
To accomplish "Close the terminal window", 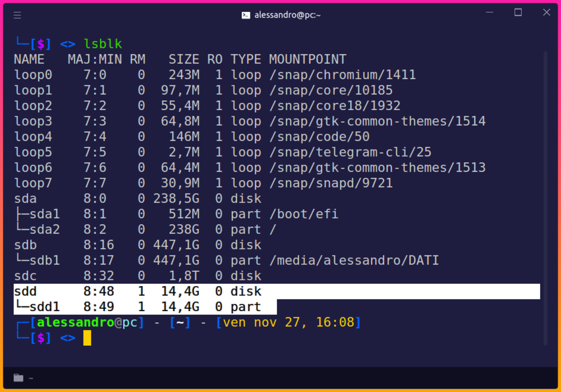I will [x=547, y=12].
